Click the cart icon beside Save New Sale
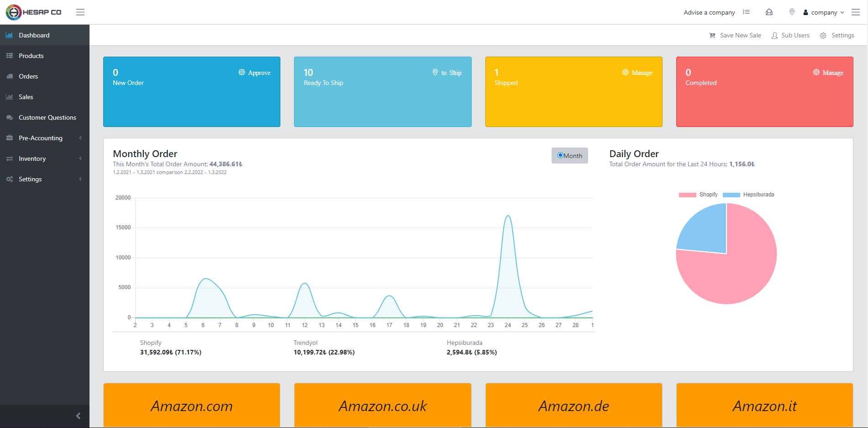The image size is (868, 428). click(712, 36)
